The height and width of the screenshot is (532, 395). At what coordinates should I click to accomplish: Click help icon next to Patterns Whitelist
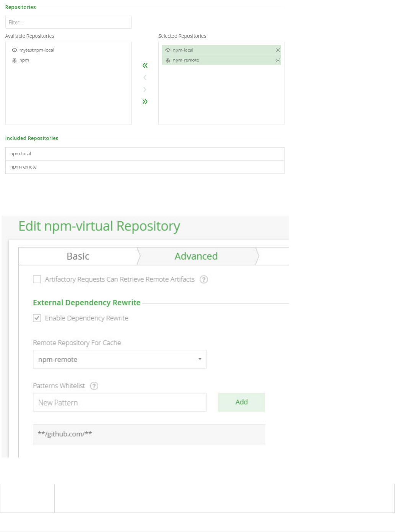tap(94, 386)
